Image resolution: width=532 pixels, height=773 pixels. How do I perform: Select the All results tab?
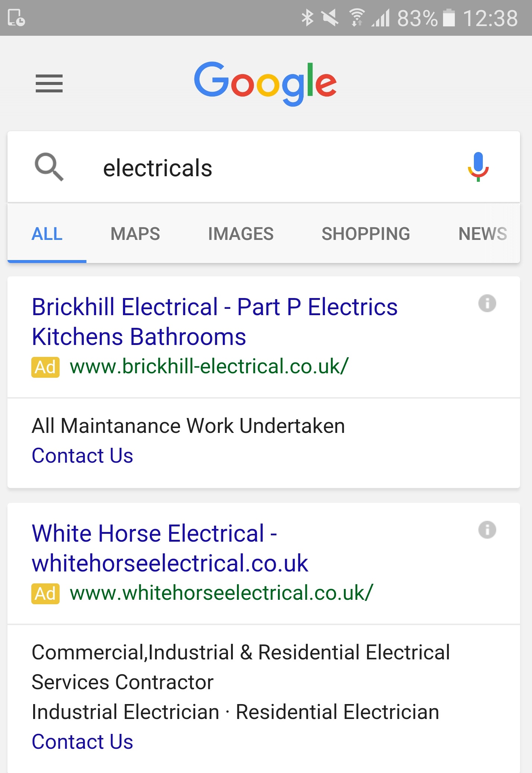[47, 234]
